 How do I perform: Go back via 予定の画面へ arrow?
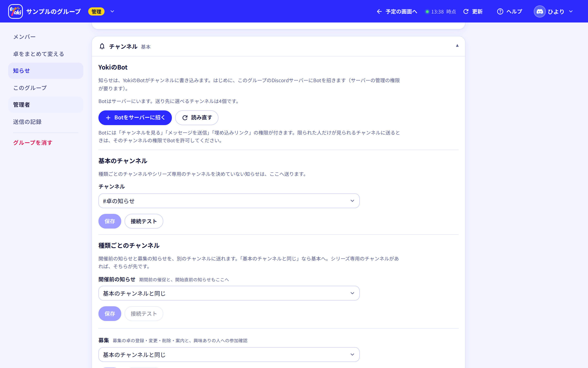397,11
